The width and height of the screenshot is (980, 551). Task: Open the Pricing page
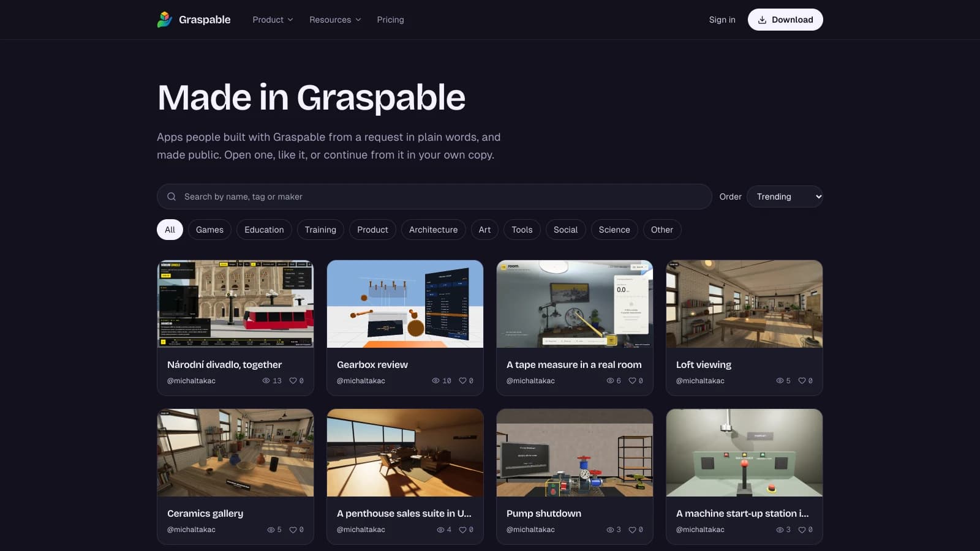390,20
